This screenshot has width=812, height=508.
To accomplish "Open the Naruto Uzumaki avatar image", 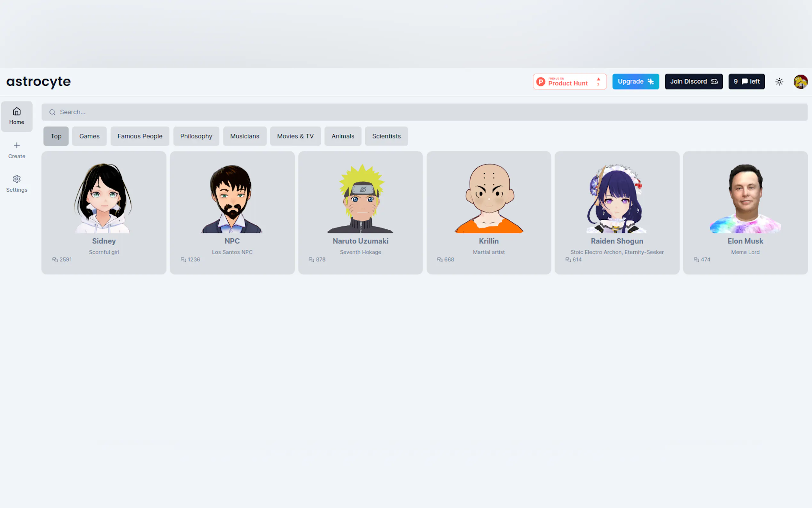I will 360,198.
